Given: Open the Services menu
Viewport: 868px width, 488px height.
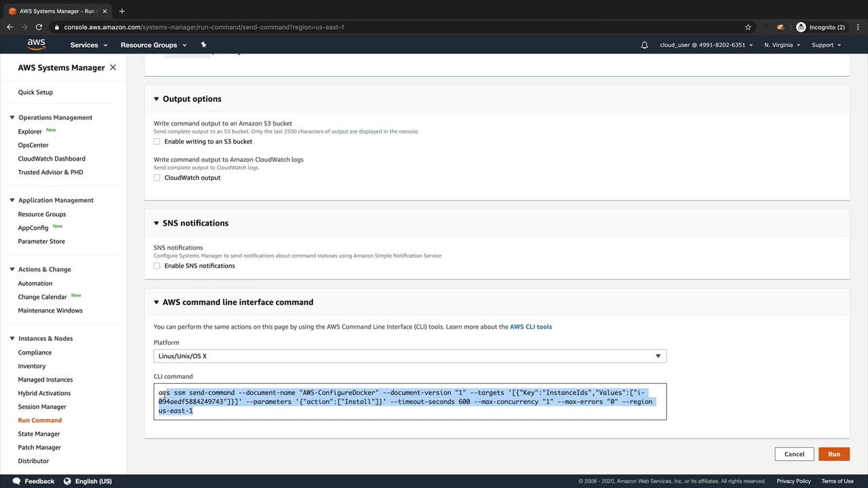Looking at the screenshot, I should point(88,45).
